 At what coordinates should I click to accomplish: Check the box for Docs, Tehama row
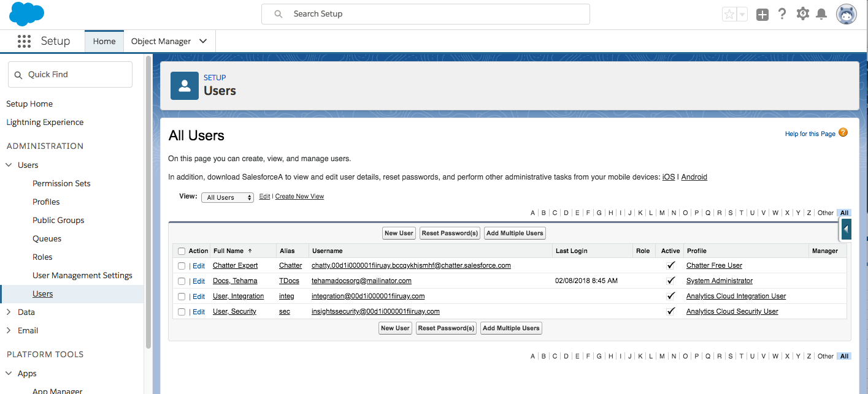tap(182, 281)
